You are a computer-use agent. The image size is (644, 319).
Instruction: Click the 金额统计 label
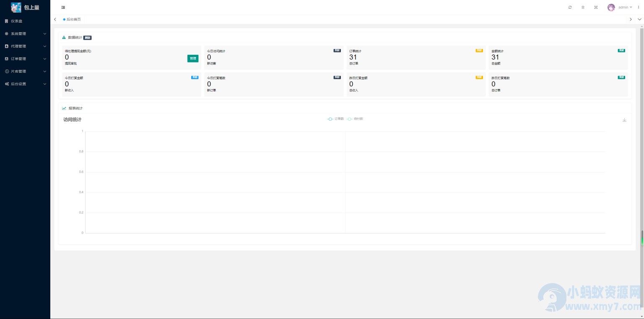click(x=497, y=51)
